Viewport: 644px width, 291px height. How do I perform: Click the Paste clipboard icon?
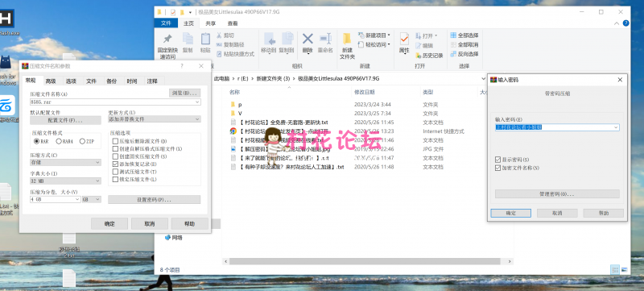click(205, 39)
